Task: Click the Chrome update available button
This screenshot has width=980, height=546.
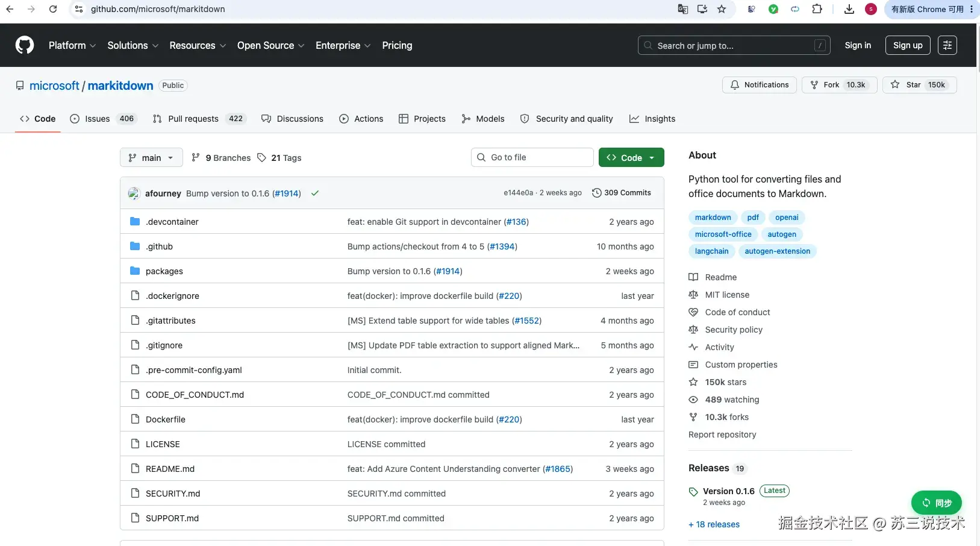Action: pyautogui.click(x=931, y=9)
